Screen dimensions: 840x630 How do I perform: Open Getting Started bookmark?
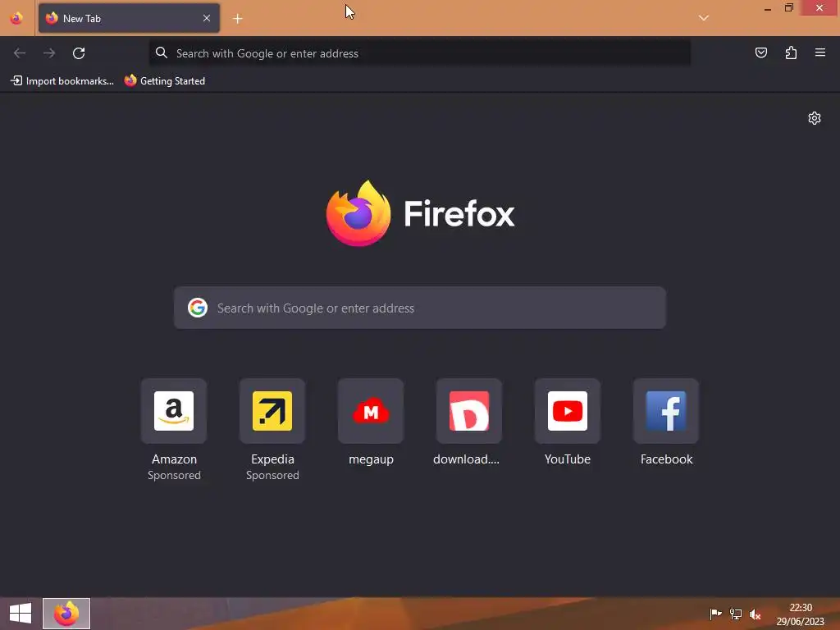(x=165, y=81)
